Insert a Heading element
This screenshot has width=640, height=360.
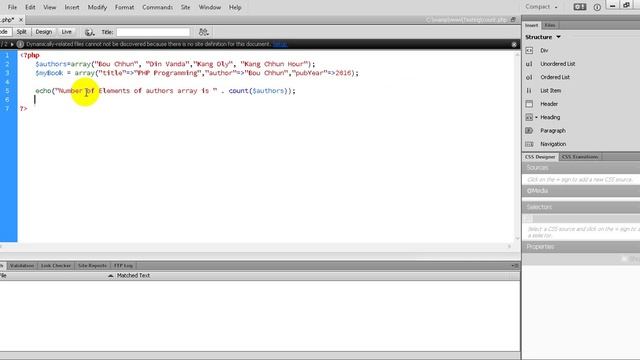[x=550, y=118]
